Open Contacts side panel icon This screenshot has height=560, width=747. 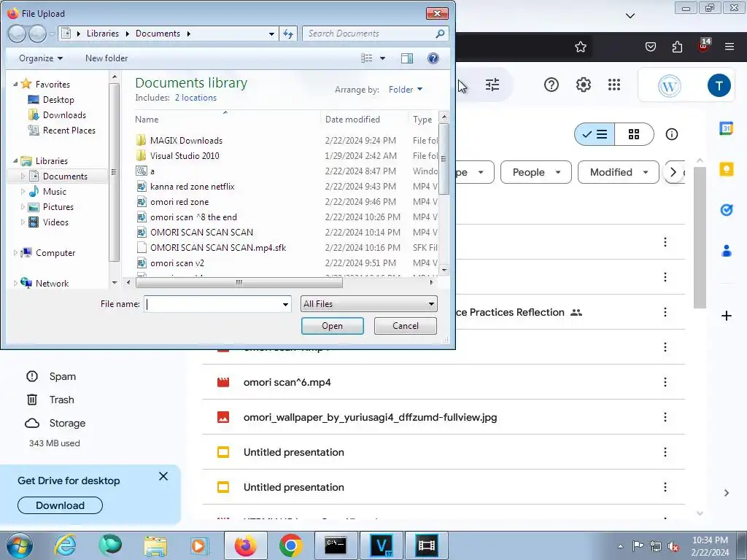tap(726, 251)
